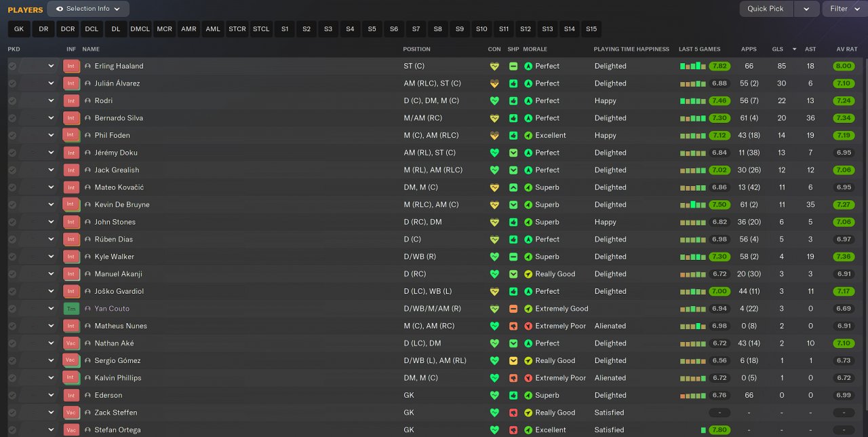Click Jérémy Doku's green heart icon
868x437 pixels.
494,153
